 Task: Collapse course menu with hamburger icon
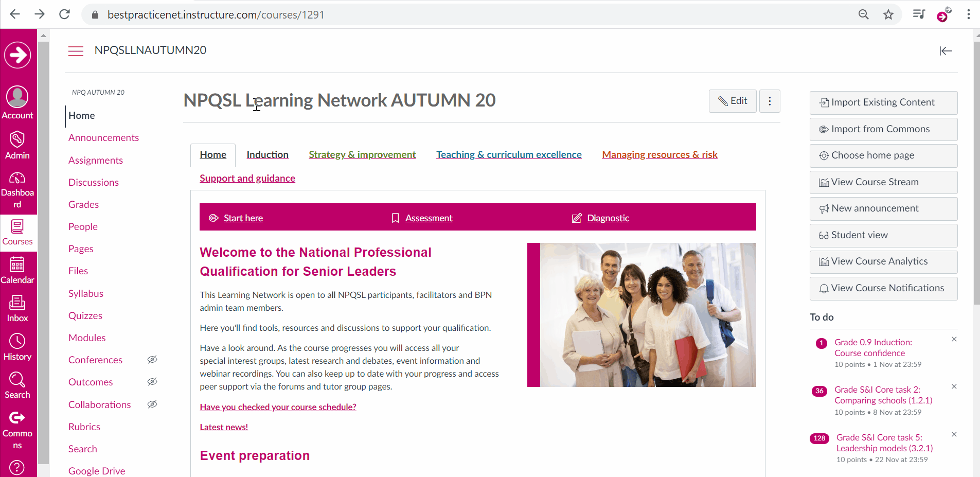[x=76, y=51]
